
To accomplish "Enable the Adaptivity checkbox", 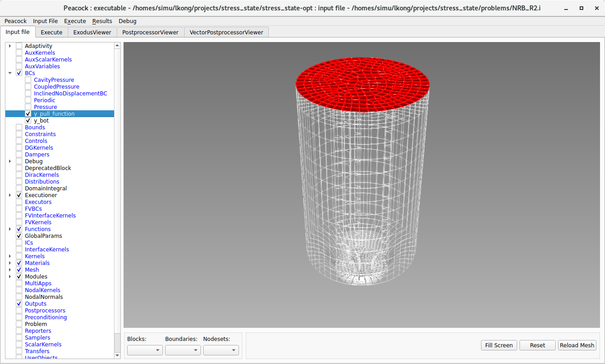I will 19,46.
